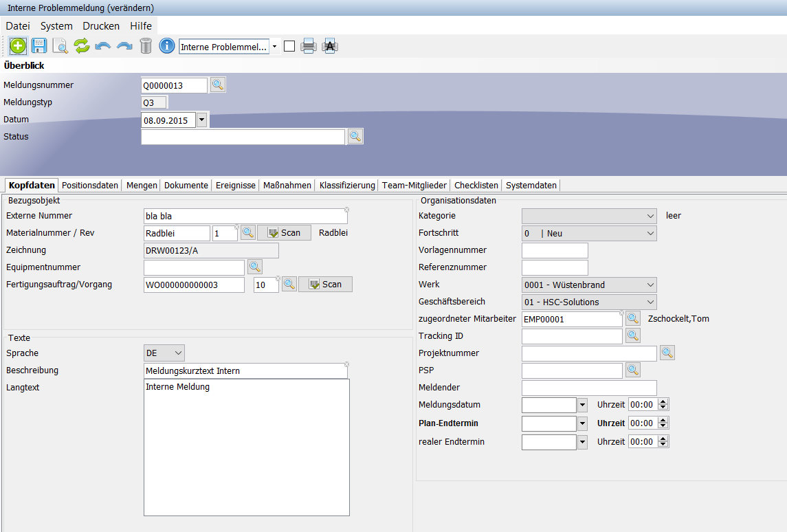Open the blue info icon

(x=167, y=46)
